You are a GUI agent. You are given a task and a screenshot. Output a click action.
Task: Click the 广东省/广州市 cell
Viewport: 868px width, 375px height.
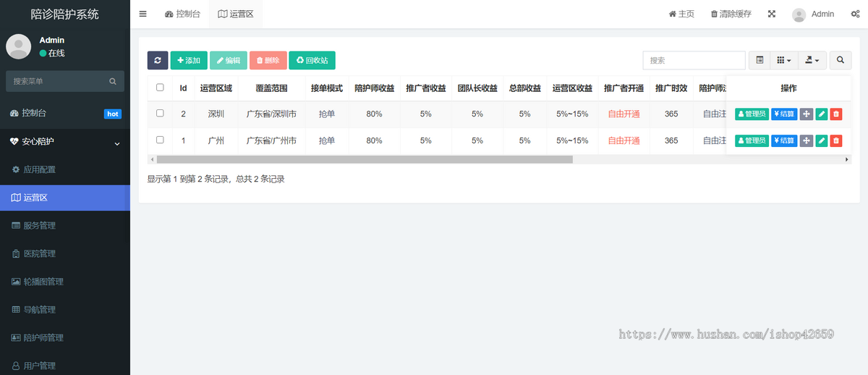click(271, 140)
